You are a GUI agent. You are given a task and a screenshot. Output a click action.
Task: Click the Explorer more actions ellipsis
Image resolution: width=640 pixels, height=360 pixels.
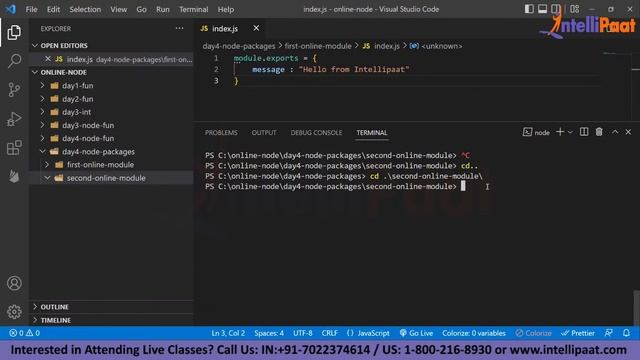pos(179,28)
